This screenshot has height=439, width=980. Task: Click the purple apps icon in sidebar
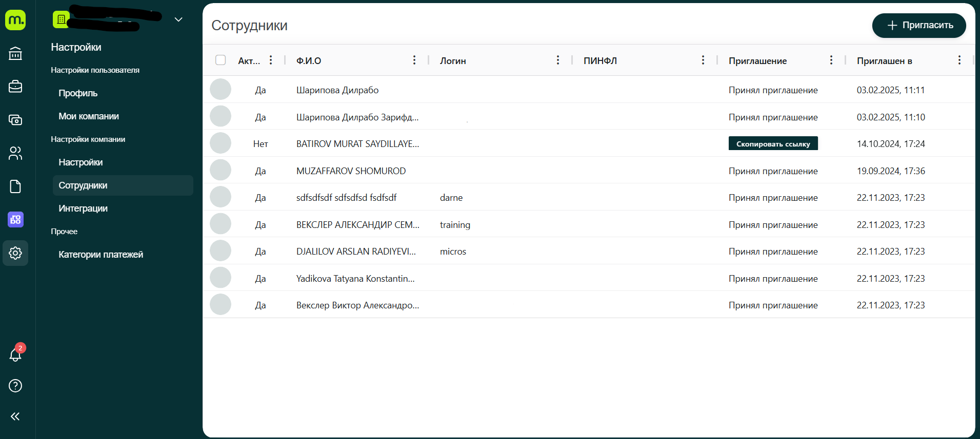coord(15,220)
